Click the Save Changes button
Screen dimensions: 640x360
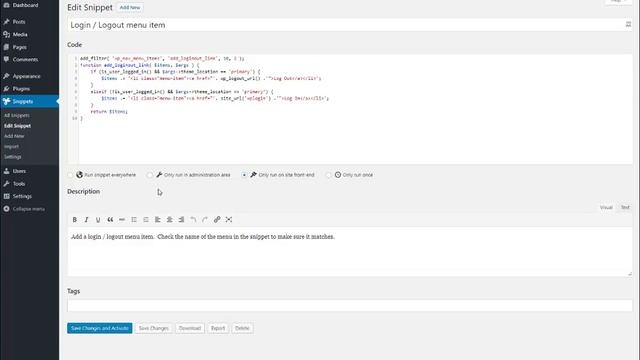153,328
